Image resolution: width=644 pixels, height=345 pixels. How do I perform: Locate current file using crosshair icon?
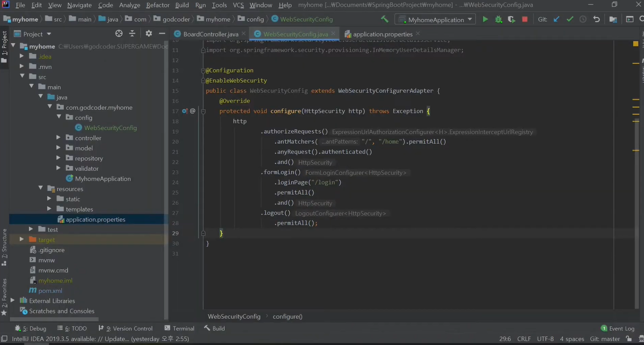click(x=119, y=34)
